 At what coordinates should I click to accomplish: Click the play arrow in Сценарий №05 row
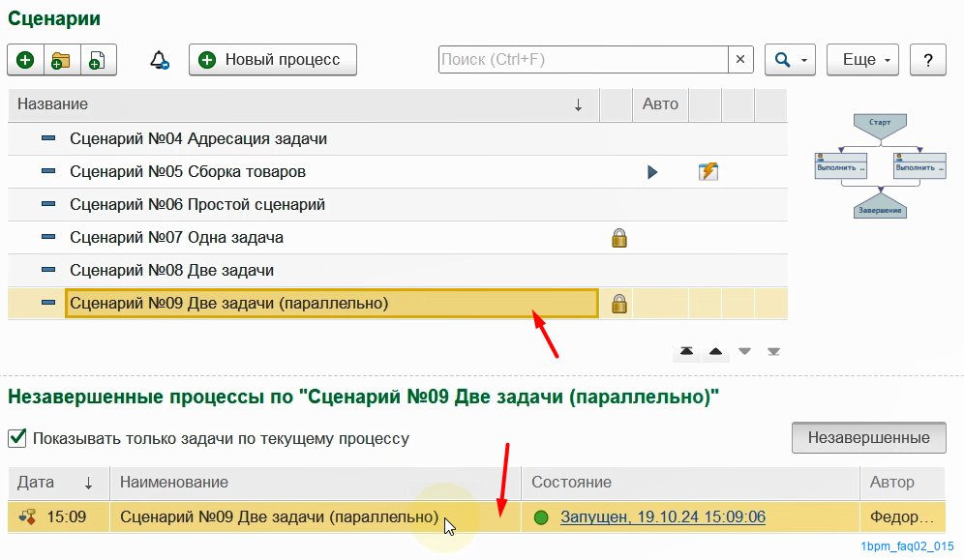(651, 172)
